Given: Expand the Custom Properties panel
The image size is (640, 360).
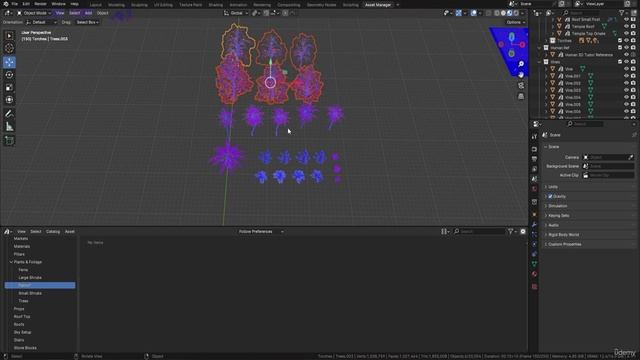Looking at the screenshot, I should point(588,244).
